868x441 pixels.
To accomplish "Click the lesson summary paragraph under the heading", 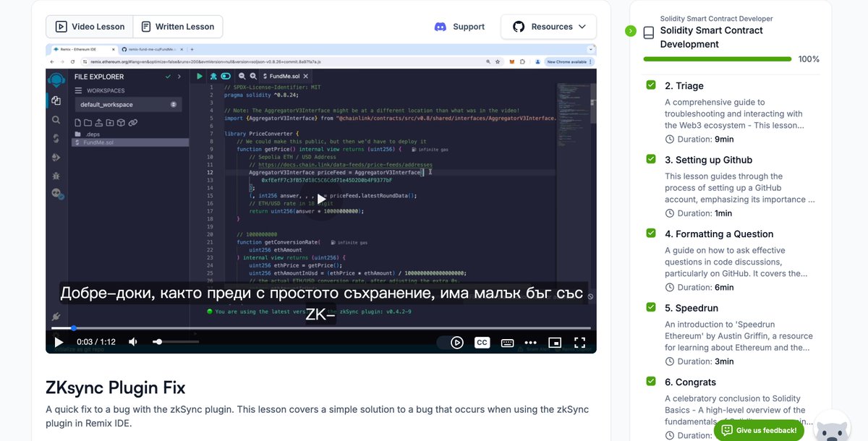I will [317, 416].
